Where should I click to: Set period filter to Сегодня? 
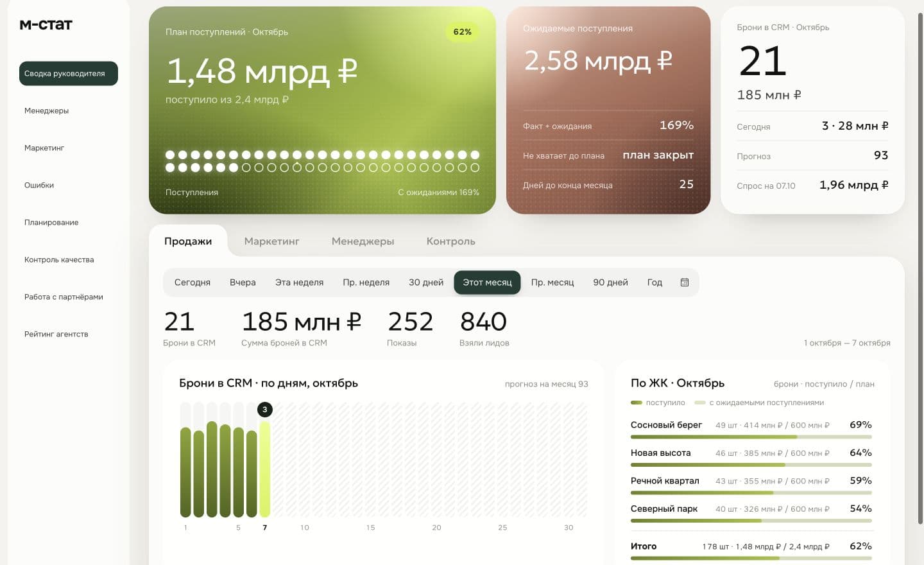[193, 282]
